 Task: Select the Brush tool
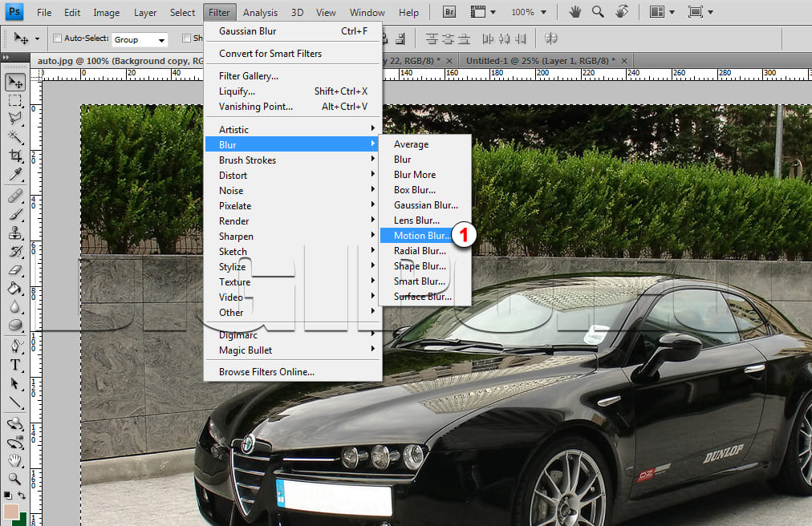click(15, 214)
